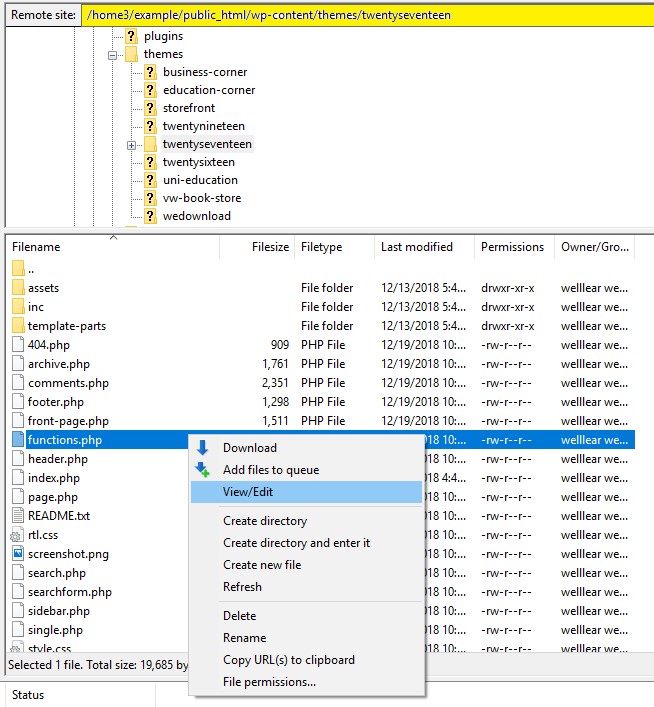Click the 404.php file icon

[18, 345]
